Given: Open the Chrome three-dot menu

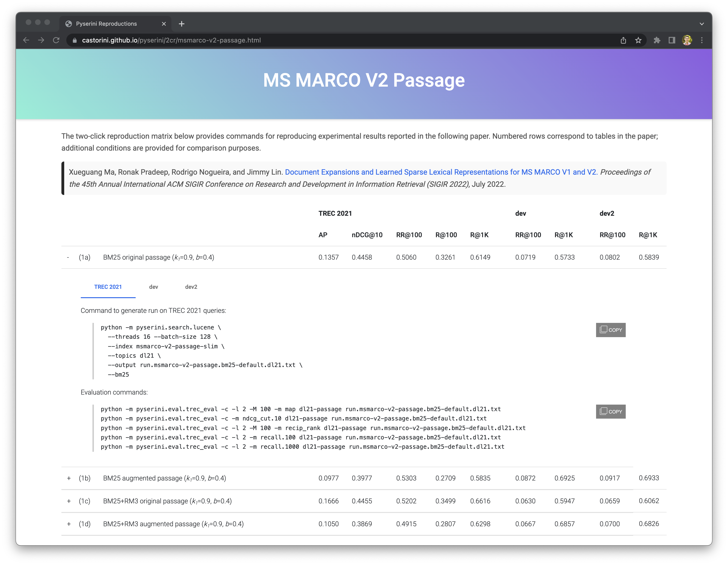Looking at the screenshot, I should (702, 40).
